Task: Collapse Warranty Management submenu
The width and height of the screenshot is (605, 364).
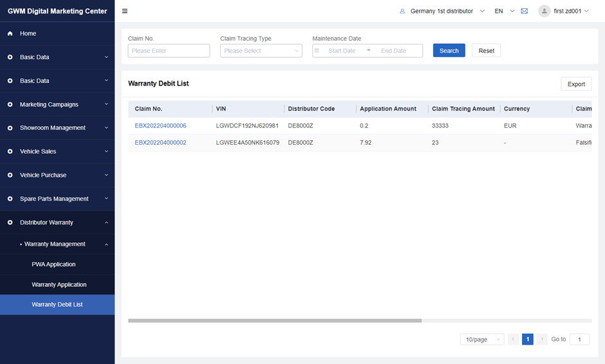Action: click(x=57, y=244)
